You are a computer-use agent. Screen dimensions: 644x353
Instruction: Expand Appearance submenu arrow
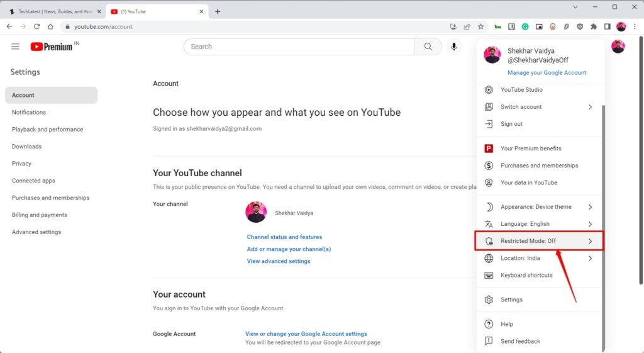click(x=590, y=207)
